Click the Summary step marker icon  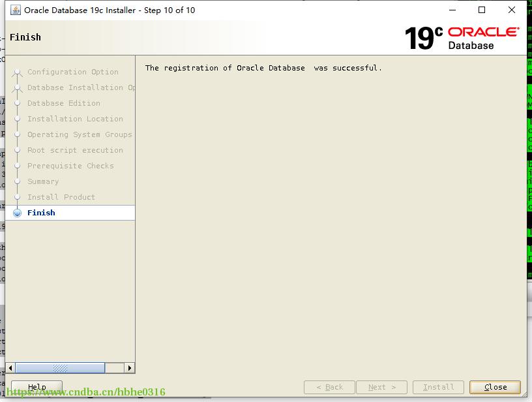[x=18, y=181]
